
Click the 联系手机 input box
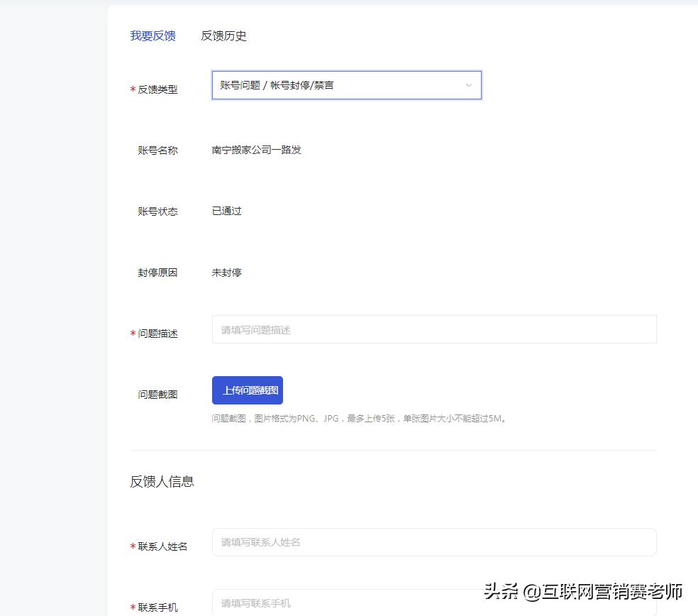(434, 603)
